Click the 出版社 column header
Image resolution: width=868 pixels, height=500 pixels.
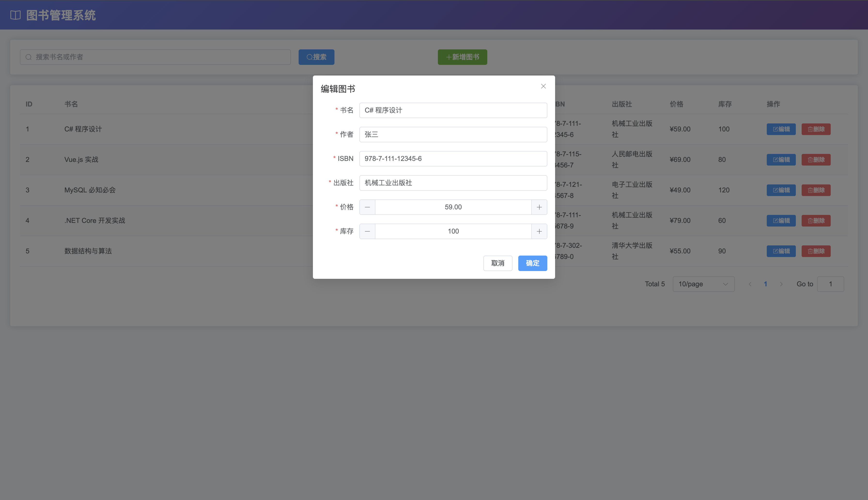tap(622, 104)
